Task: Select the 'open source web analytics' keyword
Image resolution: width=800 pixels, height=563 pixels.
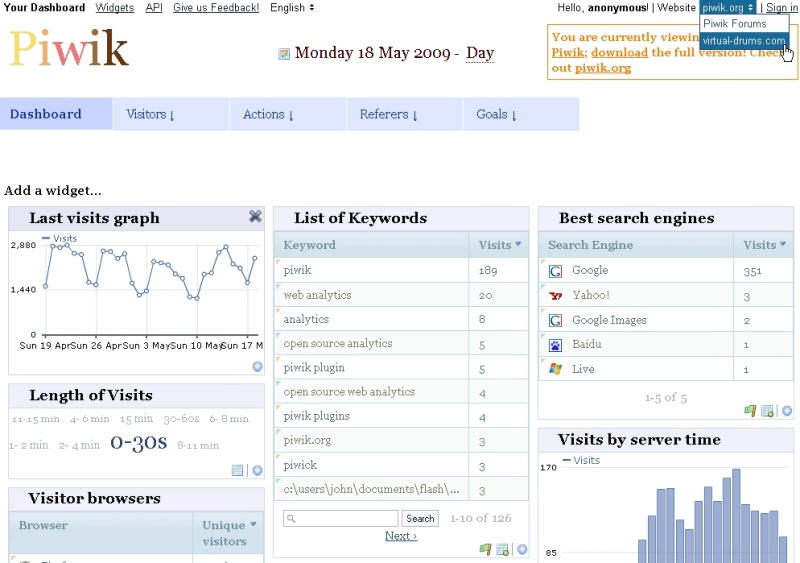Action: pos(401,392)
